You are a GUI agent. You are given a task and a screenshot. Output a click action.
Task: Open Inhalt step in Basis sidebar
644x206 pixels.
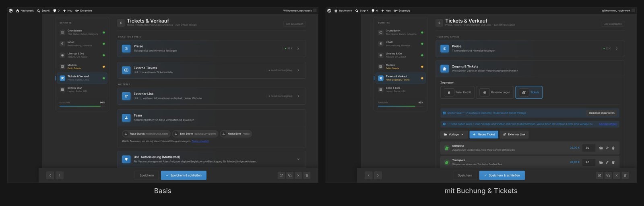click(x=82, y=44)
